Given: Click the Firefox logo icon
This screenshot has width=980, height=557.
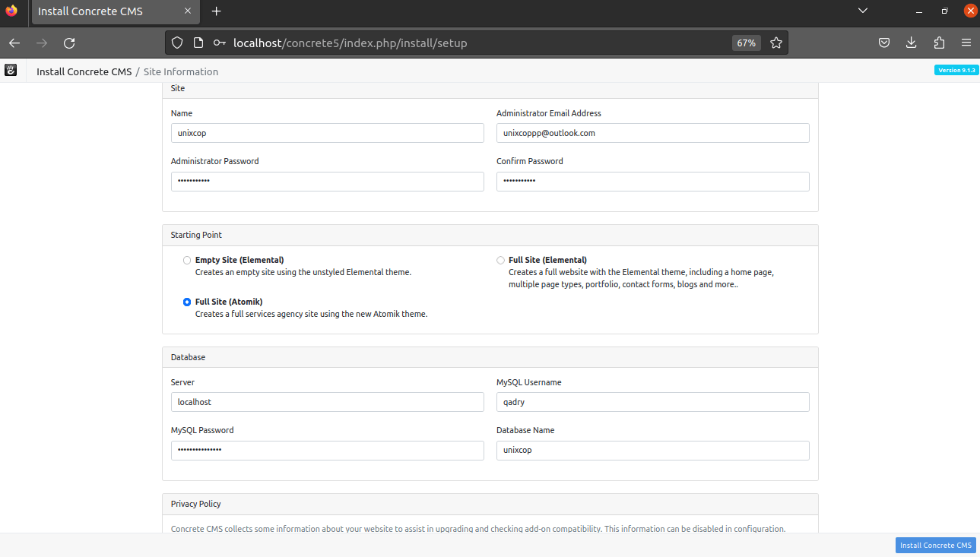Looking at the screenshot, I should 11,11.
